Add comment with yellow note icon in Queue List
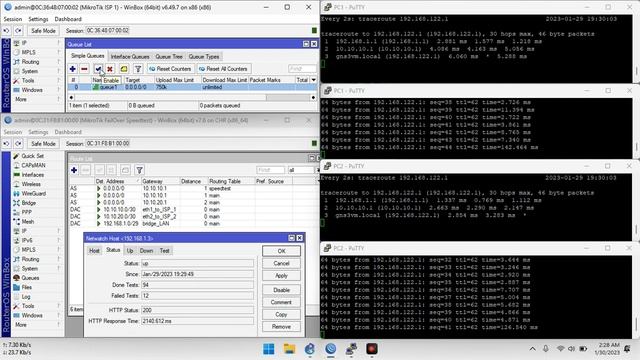This screenshot has height=360, width=640. tap(124, 69)
